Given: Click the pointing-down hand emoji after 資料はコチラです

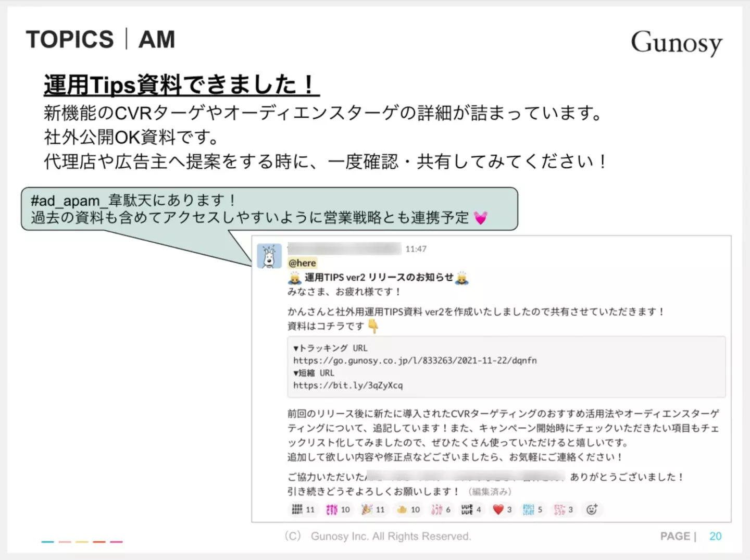Looking at the screenshot, I should tap(373, 326).
